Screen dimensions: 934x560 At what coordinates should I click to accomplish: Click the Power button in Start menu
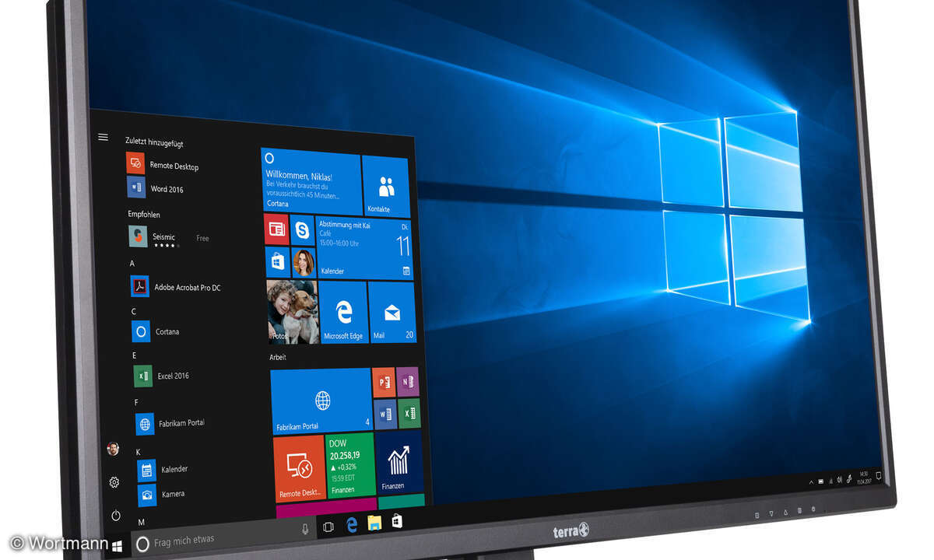coord(116,516)
